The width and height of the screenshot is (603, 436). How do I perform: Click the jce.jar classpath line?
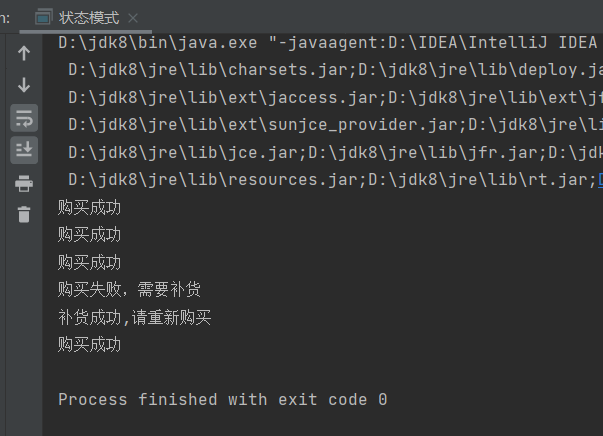[335, 153]
